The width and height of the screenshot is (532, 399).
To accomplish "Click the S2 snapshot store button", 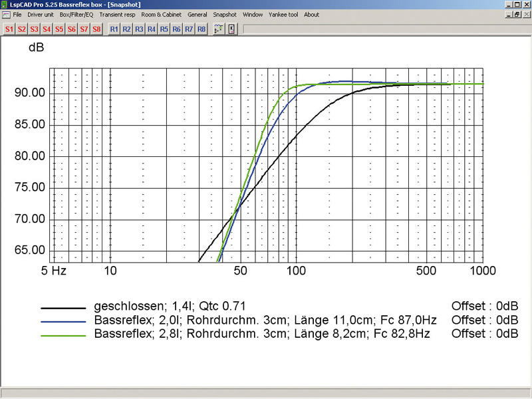I will pyautogui.click(x=22, y=29).
